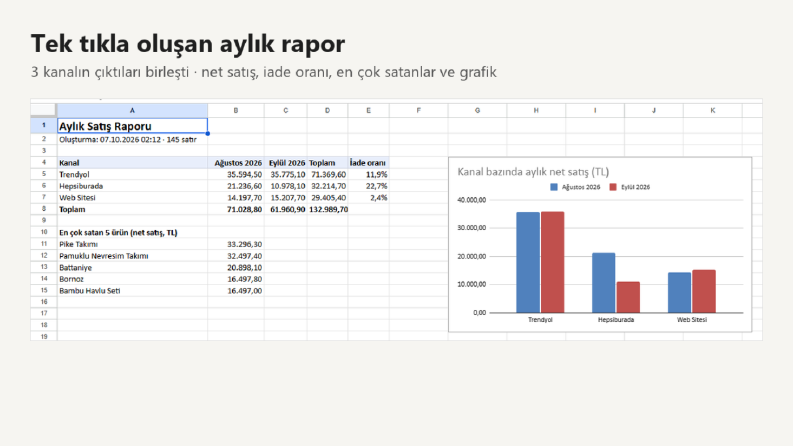Click the Eylül 2026 table header cell

[285, 162]
